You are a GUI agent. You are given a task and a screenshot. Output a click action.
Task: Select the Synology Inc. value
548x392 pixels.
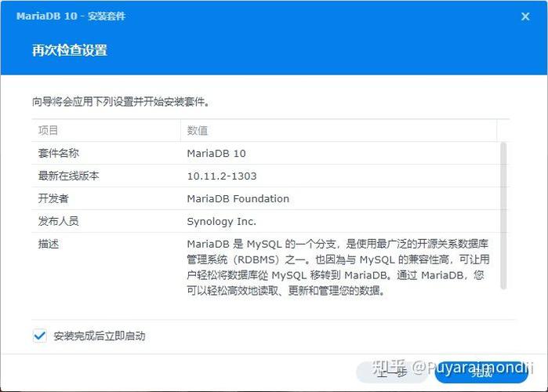click(222, 222)
